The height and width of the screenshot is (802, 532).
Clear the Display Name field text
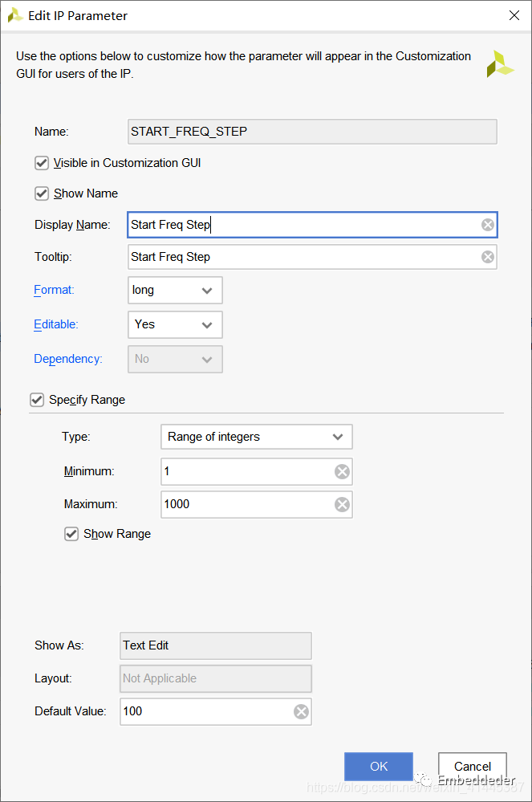tap(487, 225)
